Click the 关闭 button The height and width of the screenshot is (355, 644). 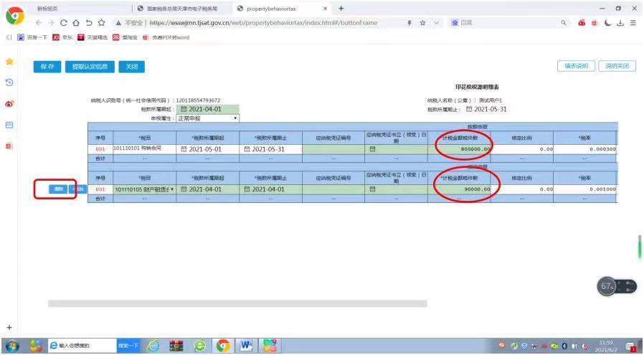coord(132,67)
